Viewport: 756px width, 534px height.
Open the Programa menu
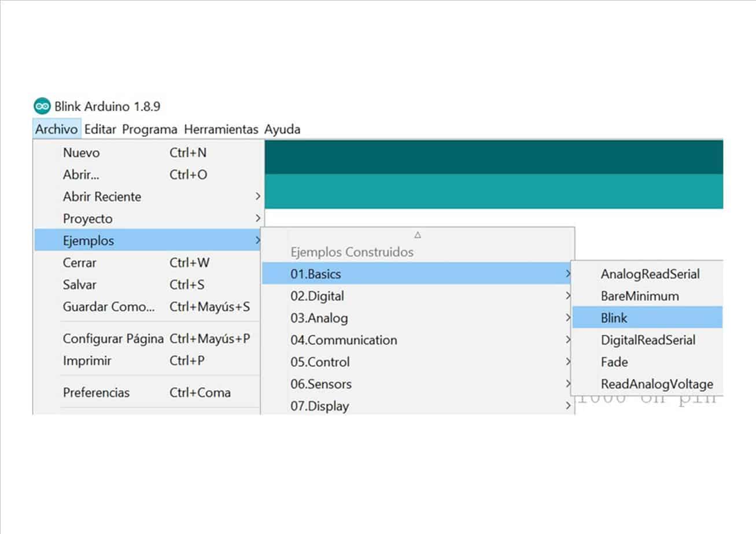coord(149,129)
